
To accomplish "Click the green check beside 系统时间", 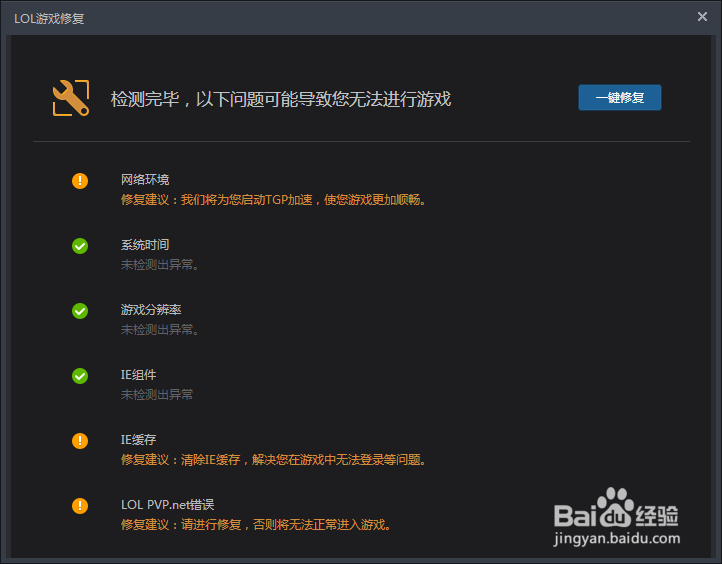I will pos(80,246).
